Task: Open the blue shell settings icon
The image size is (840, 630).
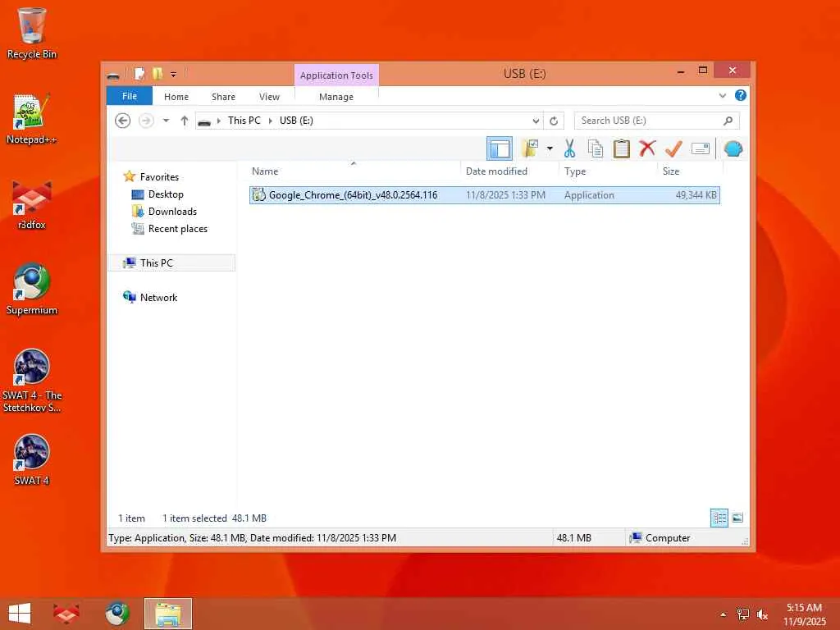Action: point(733,148)
